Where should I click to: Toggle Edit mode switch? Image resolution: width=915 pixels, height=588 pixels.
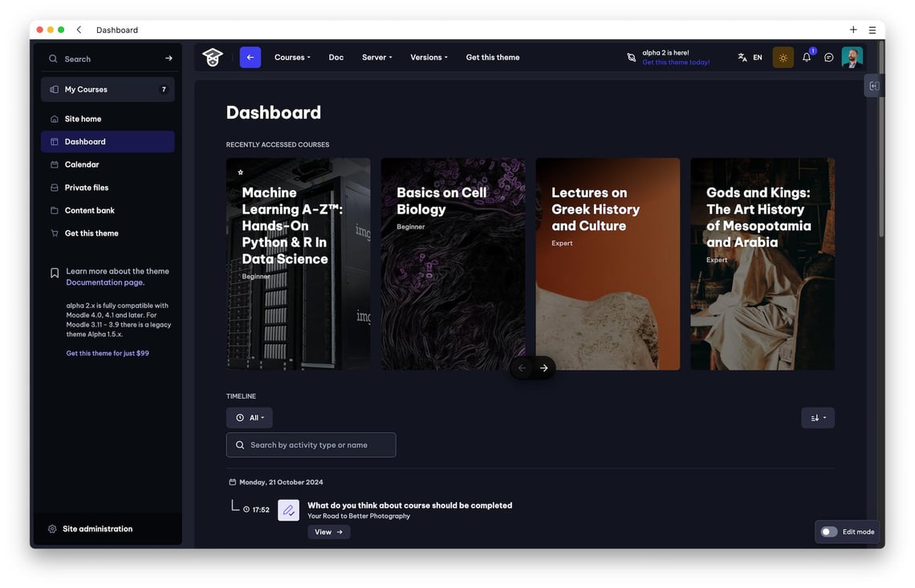click(x=828, y=532)
